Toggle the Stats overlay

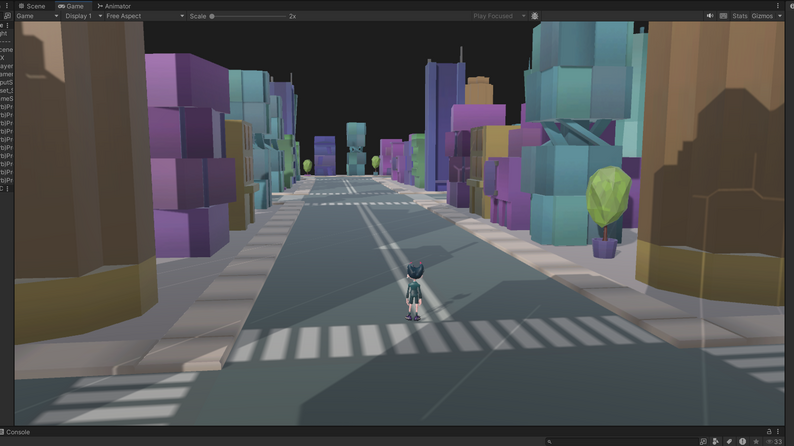tap(739, 16)
